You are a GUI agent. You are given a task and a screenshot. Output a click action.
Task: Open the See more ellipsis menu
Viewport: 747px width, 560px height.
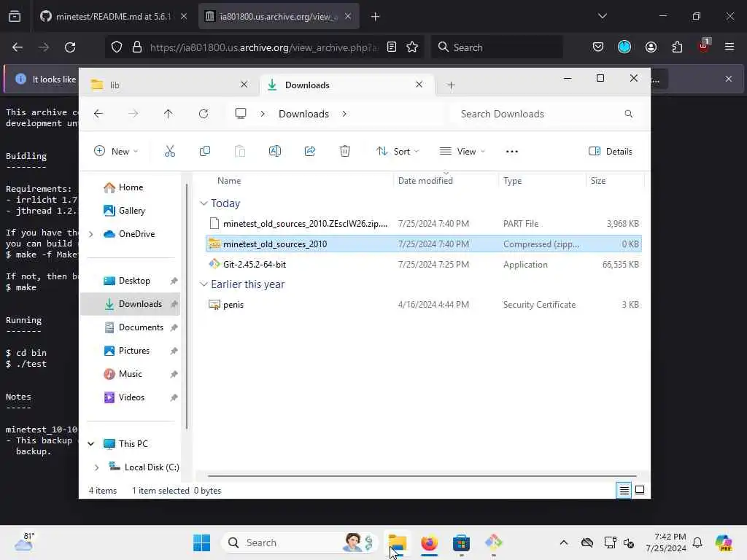(x=511, y=152)
